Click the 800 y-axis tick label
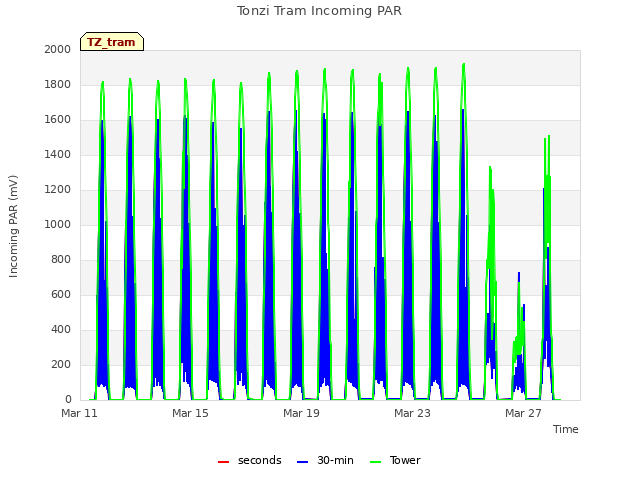640x480 pixels. point(61,260)
